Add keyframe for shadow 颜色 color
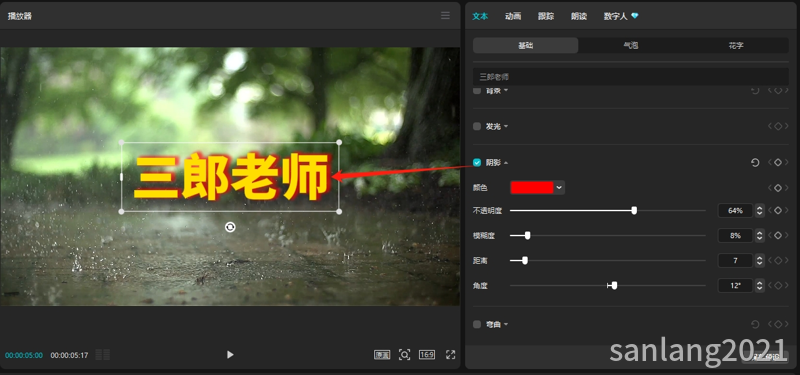Screen dimensions: 800x375 tap(778, 188)
